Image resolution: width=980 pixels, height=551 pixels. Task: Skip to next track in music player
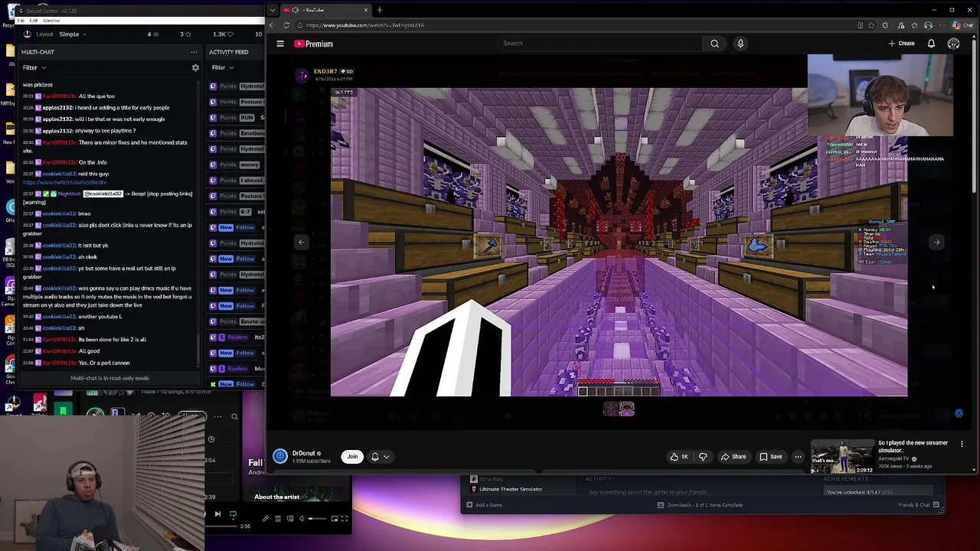click(217, 514)
